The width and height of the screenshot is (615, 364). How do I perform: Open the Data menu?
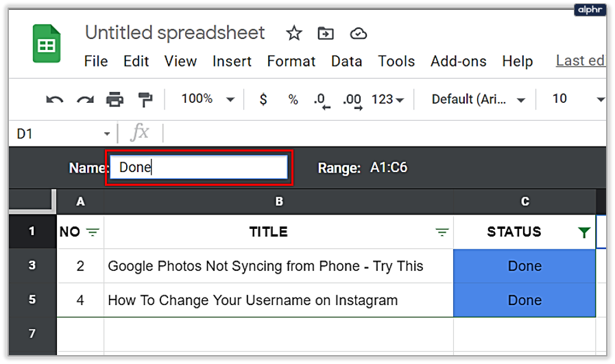point(346,61)
